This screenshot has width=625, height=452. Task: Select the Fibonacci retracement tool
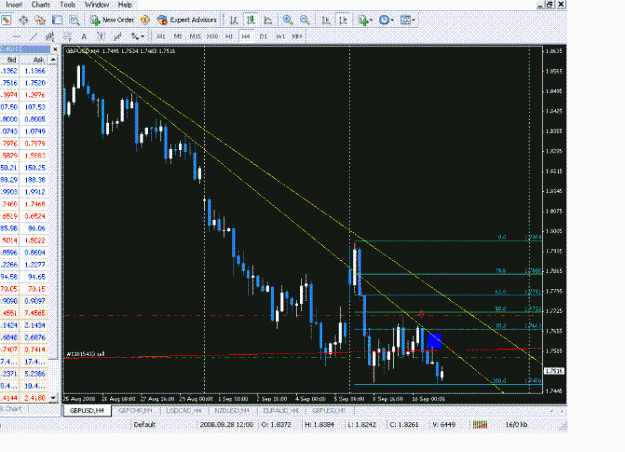[x=67, y=37]
